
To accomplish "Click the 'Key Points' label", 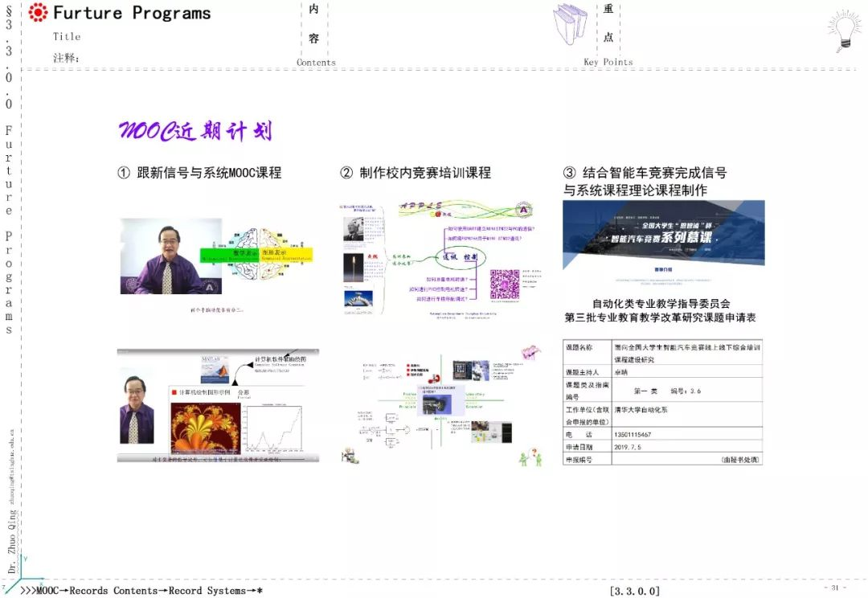I will (x=608, y=62).
